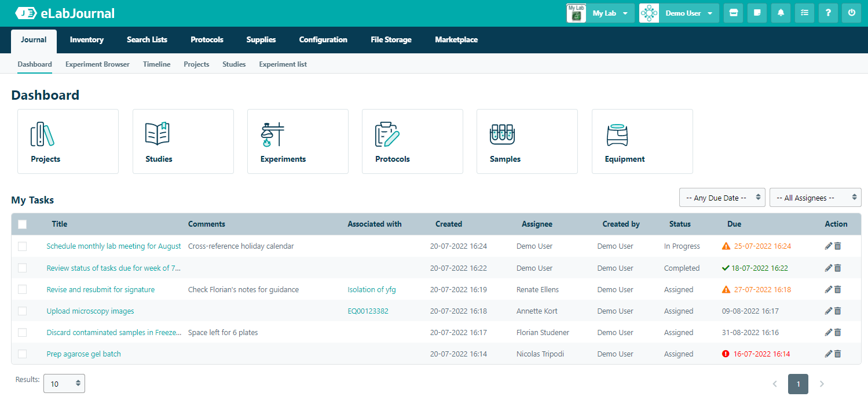Select all tasks with the header checkbox
This screenshot has height=400, width=868.
pos(22,224)
